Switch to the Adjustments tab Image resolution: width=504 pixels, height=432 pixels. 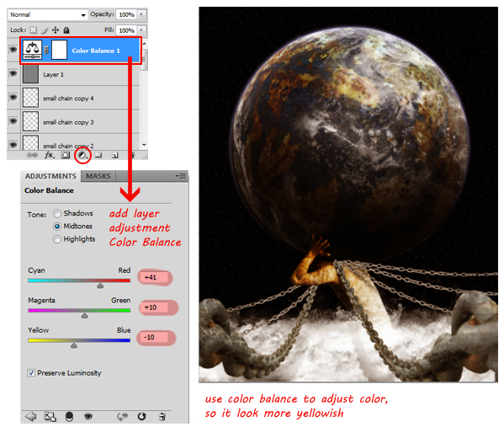click(x=50, y=176)
